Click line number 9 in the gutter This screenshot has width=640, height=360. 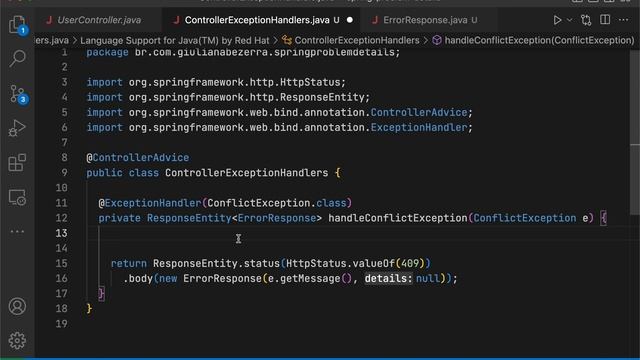click(64, 173)
